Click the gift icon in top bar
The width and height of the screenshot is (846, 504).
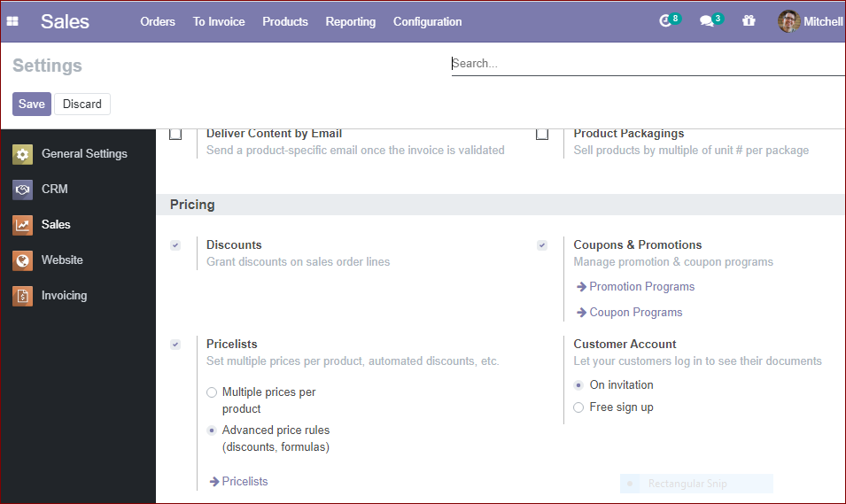(749, 21)
